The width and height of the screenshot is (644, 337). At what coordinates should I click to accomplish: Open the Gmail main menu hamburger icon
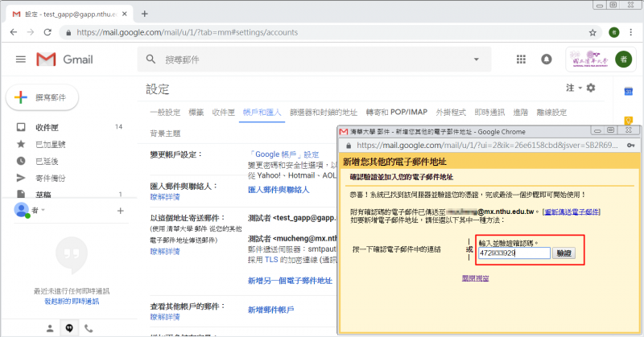(21, 60)
